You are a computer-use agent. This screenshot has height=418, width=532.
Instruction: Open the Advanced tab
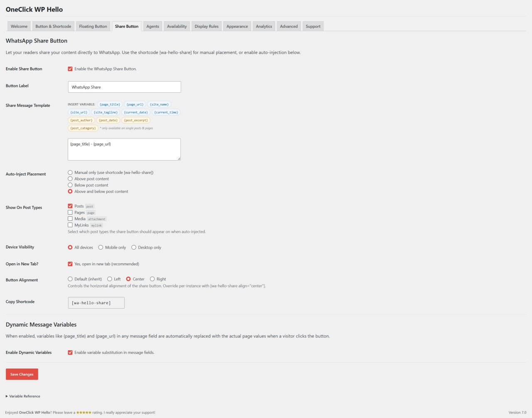pos(289,26)
